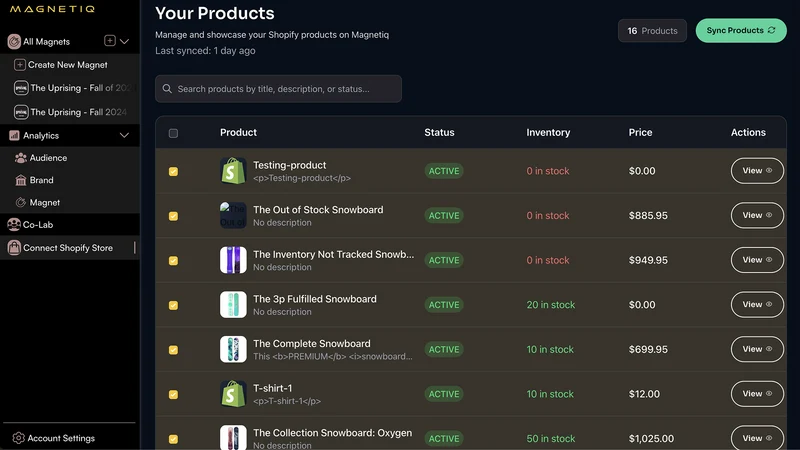
Task: Uncheck the Testing-product row checkbox
Action: pos(173,171)
